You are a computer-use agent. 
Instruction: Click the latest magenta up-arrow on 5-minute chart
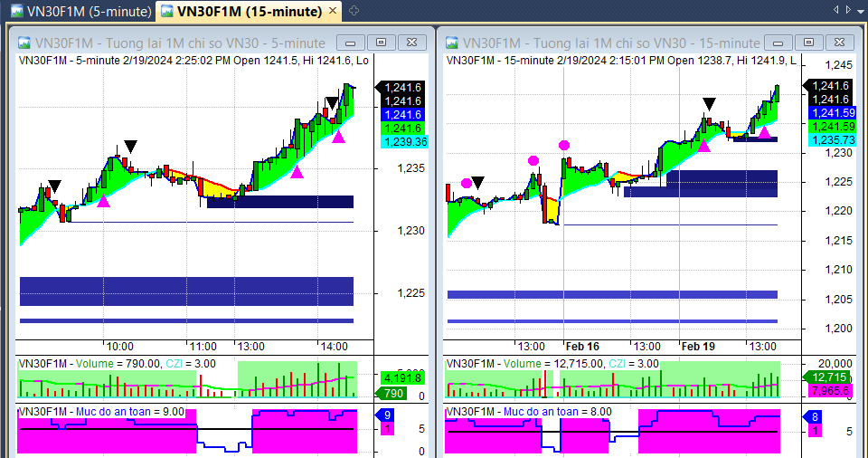[x=338, y=137]
